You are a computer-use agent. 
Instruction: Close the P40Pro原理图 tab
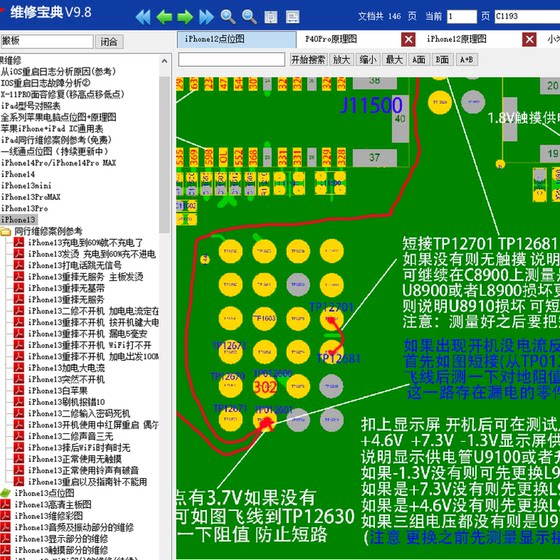pos(408,39)
